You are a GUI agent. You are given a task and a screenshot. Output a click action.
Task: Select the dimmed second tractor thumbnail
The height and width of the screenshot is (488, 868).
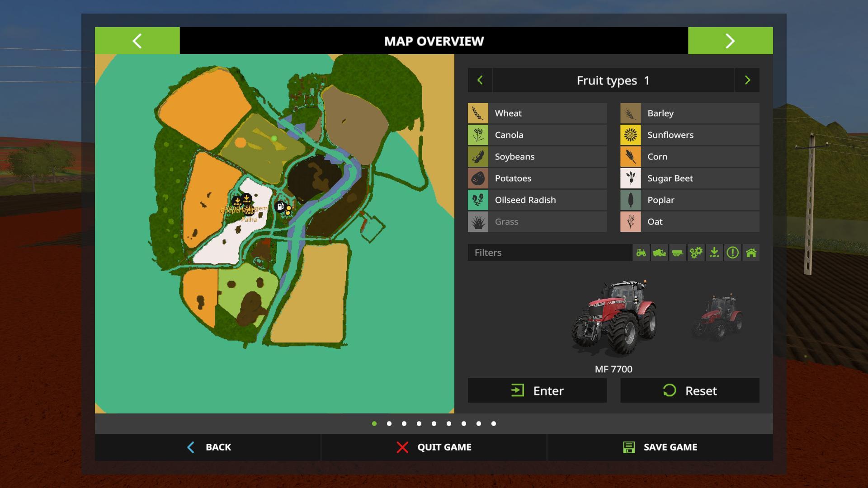717,317
